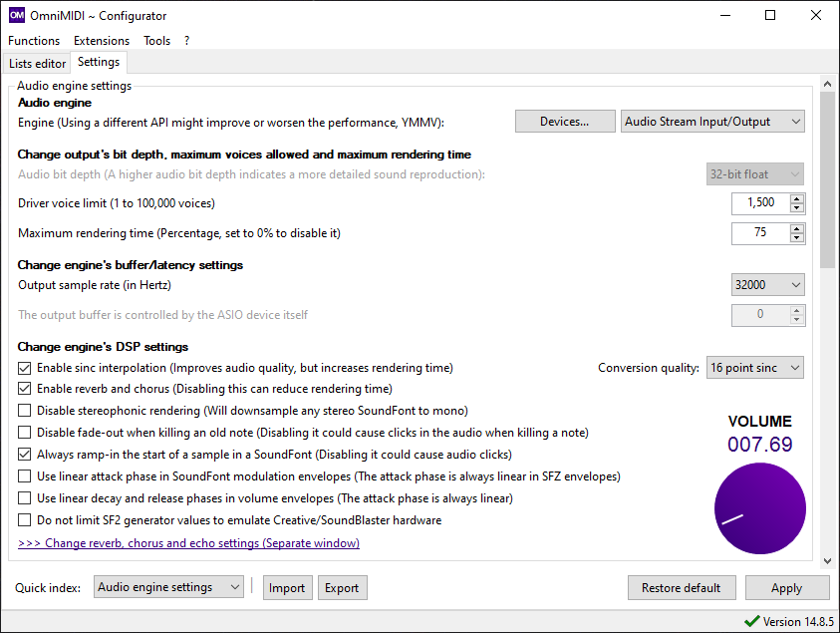The image size is (840, 633).
Task: Click the Devices... button
Action: (565, 122)
